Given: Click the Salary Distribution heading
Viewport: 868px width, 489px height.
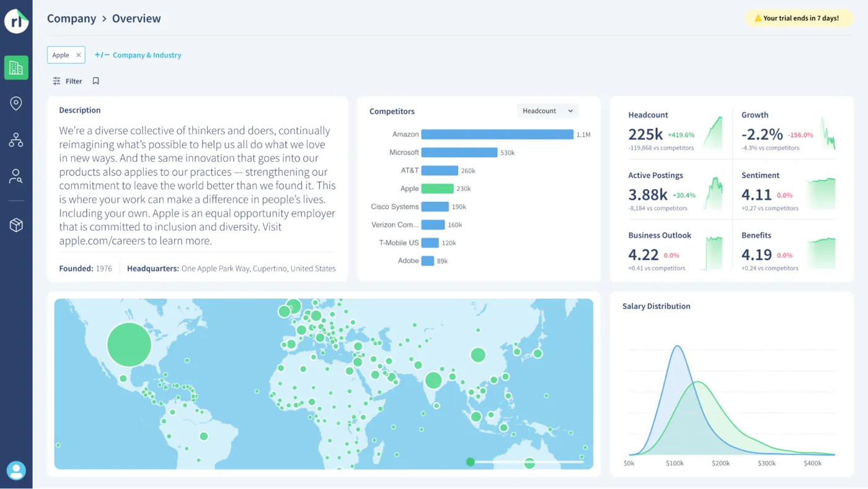Looking at the screenshot, I should [x=656, y=306].
